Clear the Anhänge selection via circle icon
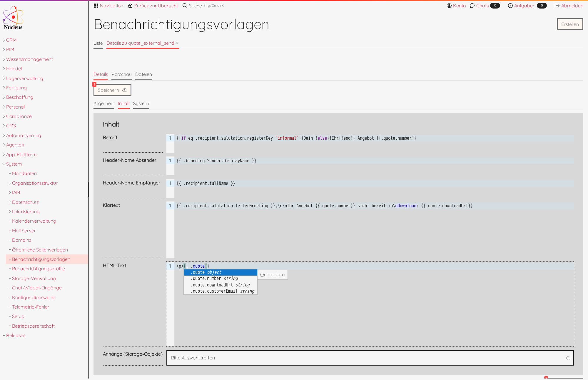 click(568, 358)
